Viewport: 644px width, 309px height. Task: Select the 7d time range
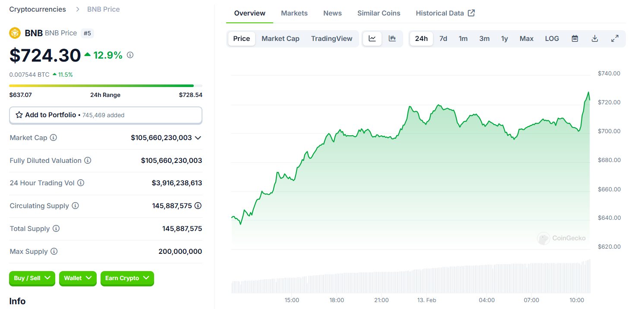(443, 38)
